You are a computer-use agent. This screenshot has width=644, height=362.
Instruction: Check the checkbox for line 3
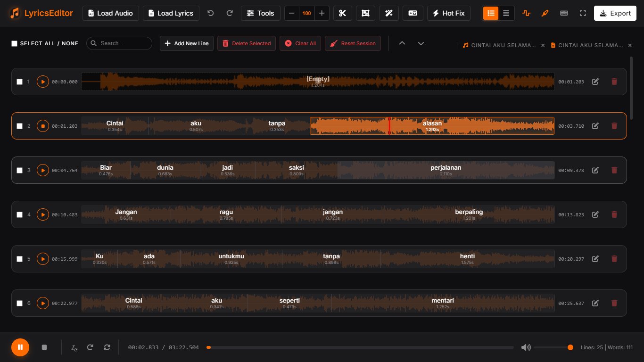click(19, 170)
